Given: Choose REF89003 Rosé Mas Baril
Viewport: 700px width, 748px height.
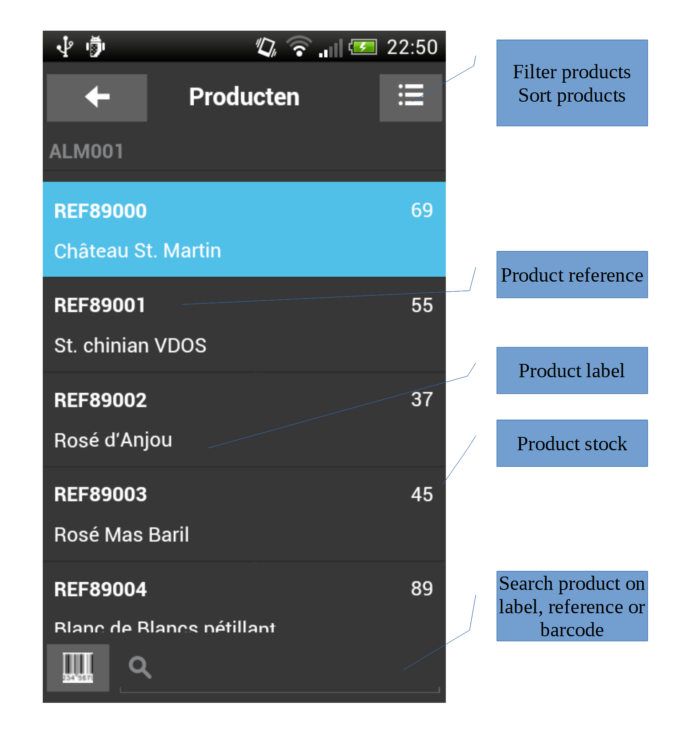Looking at the screenshot, I should tap(244, 514).
